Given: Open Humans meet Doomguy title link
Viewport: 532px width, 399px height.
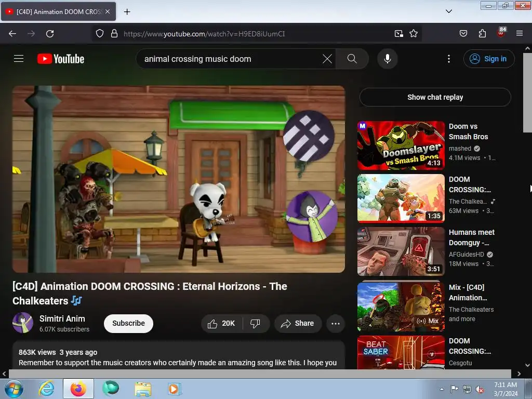Looking at the screenshot, I should coord(472,237).
